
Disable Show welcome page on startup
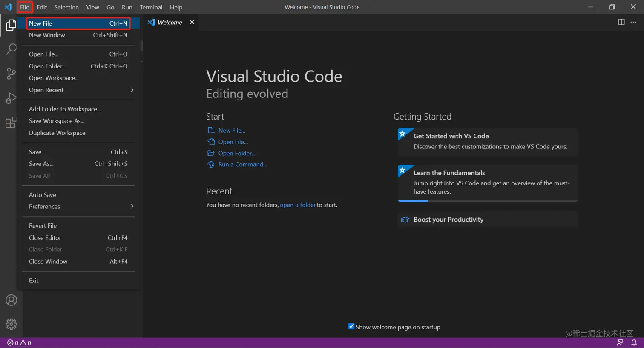(351, 326)
